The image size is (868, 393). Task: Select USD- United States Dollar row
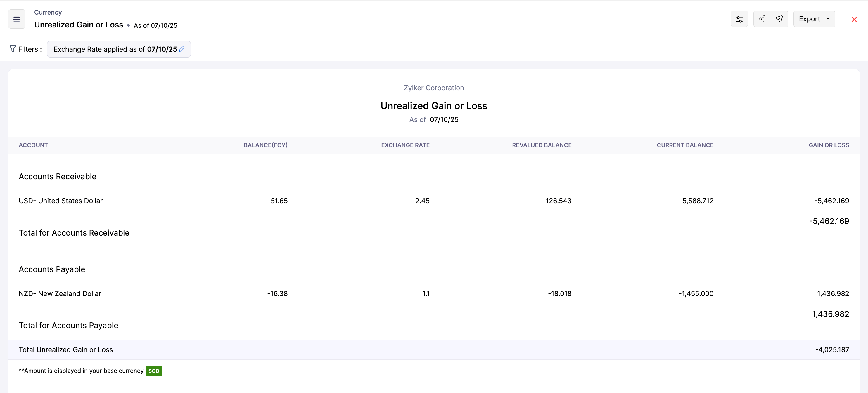pos(61,201)
